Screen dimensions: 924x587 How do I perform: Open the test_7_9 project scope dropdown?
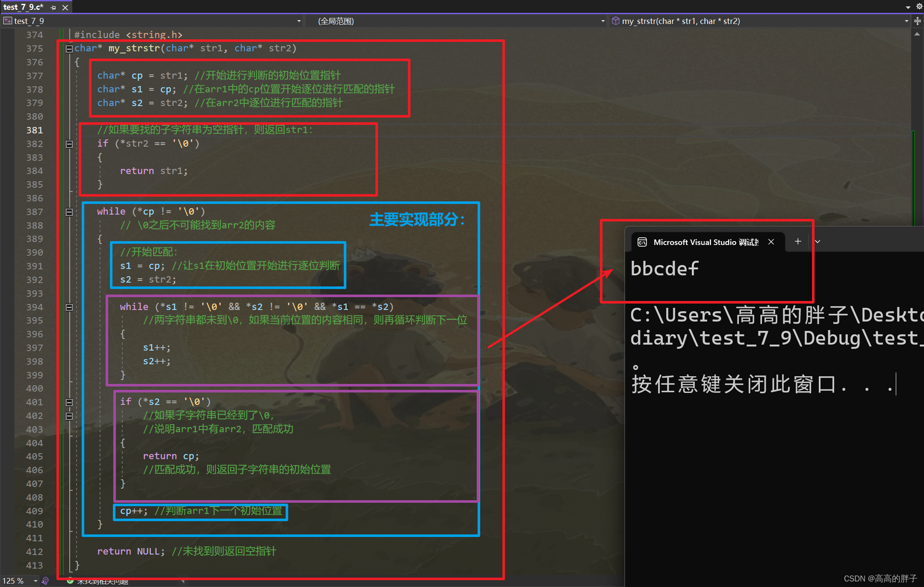pos(299,21)
